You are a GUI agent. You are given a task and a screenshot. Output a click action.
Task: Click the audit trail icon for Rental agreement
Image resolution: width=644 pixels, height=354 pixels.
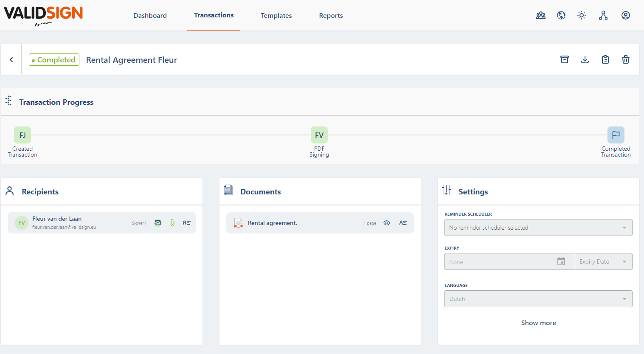403,222
